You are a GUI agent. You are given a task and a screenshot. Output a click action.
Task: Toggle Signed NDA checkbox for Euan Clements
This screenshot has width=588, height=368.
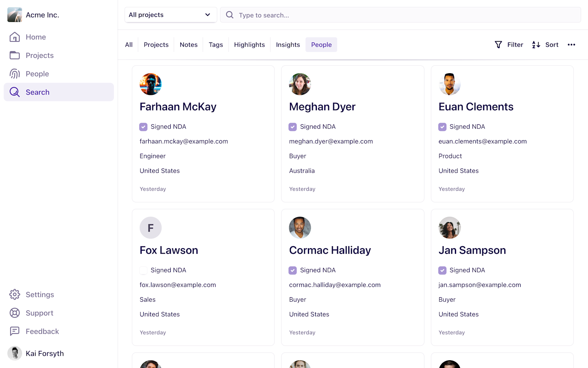442,127
